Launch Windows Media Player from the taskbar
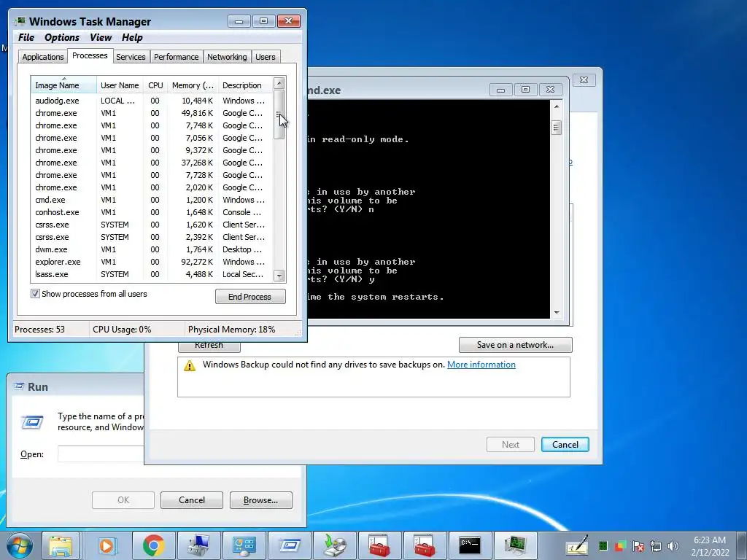 point(107,545)
